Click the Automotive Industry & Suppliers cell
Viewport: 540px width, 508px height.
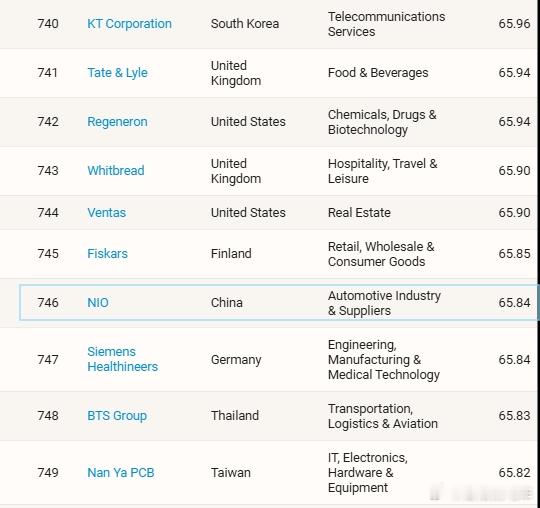point(384,303)
